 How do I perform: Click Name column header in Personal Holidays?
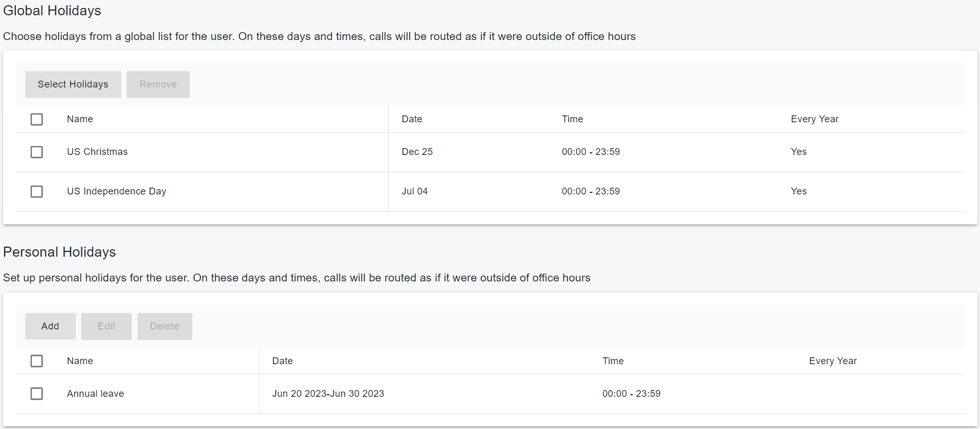[x=80, y=361]
